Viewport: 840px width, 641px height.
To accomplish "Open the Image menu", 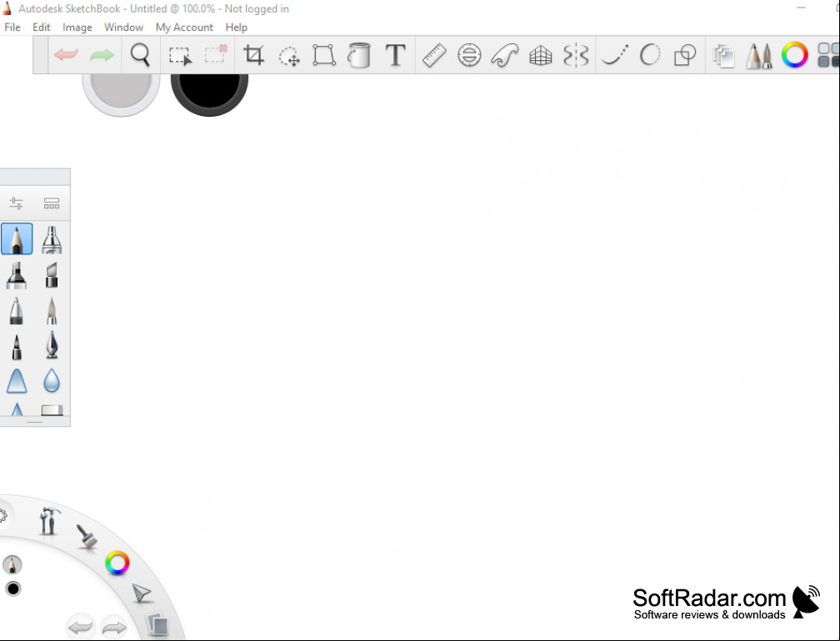I will tap(77, 28).
